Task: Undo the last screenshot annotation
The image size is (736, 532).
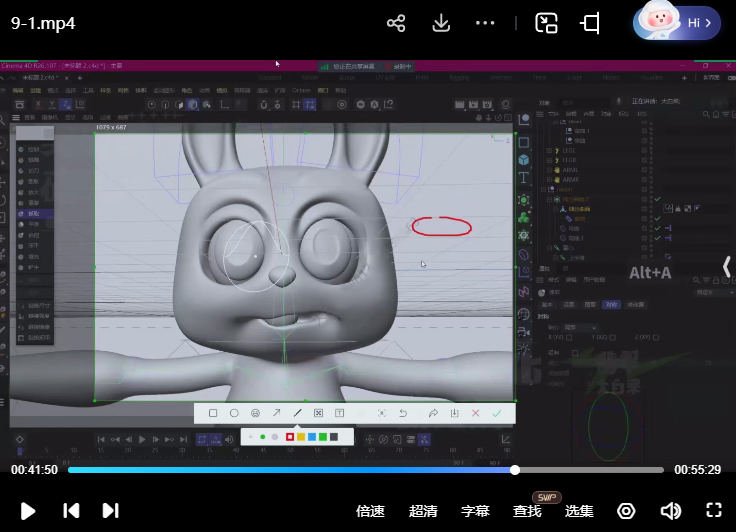Action: pyautogui.click(x=403, y=413)
